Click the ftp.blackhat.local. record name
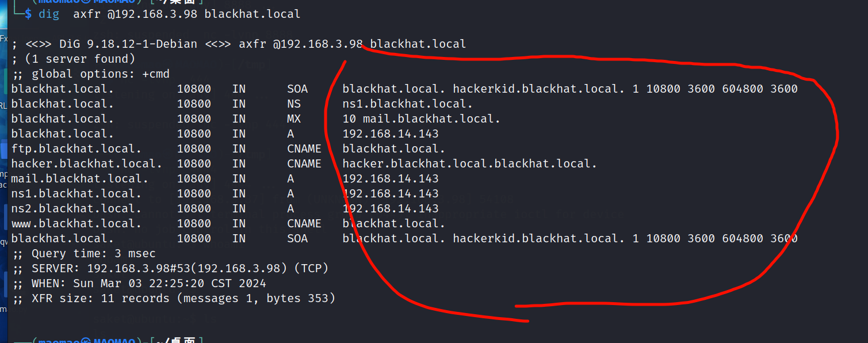 [x=76, y=148]
